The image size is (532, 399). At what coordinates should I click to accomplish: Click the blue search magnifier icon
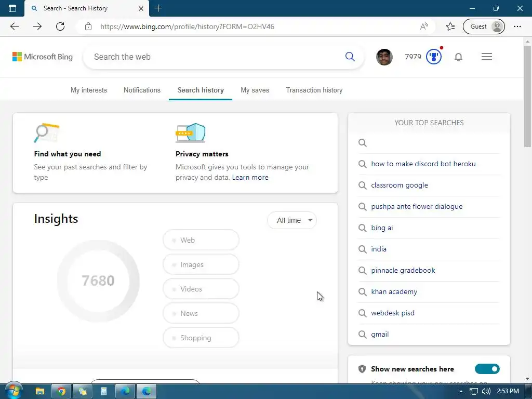pos(350,57)
